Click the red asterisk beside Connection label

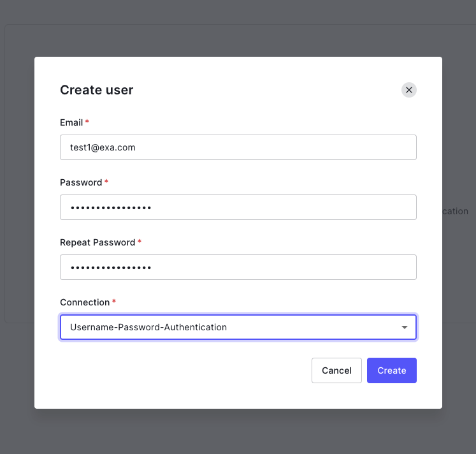114,301
